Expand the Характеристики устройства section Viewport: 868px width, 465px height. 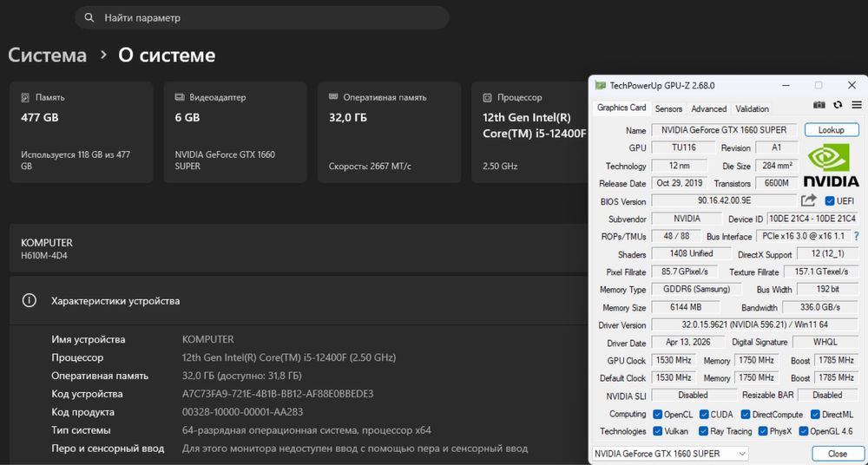pos(299,300)
